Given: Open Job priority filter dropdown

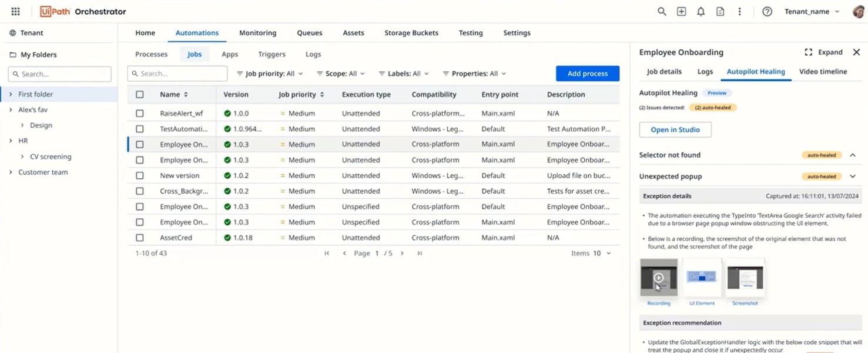Looking at the screenshot, I should (270, 74).
